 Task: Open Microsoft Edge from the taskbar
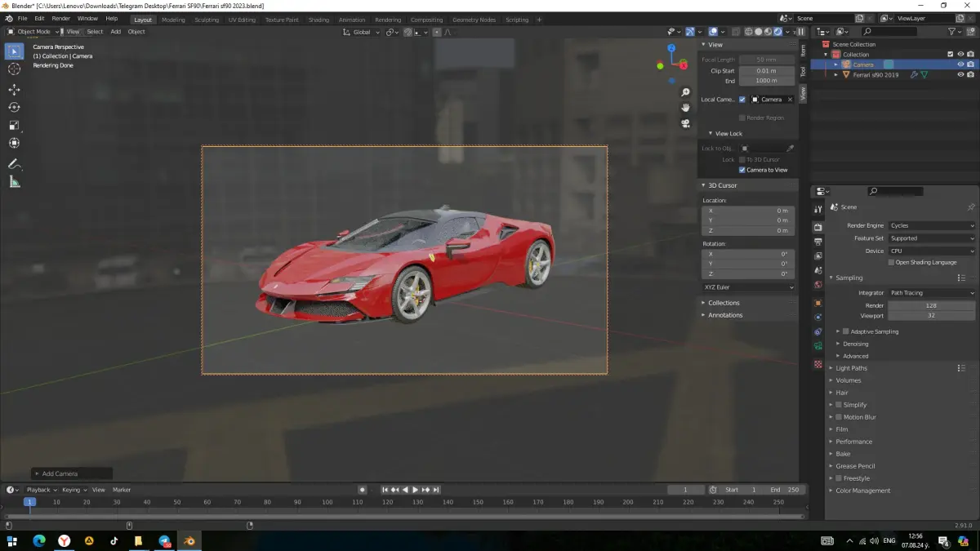pyautogui.click(x=38, y=540)
